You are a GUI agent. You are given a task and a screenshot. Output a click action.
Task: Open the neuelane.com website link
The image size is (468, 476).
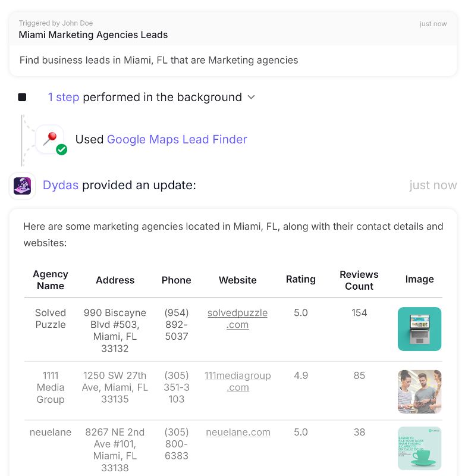tap(238, 433)
